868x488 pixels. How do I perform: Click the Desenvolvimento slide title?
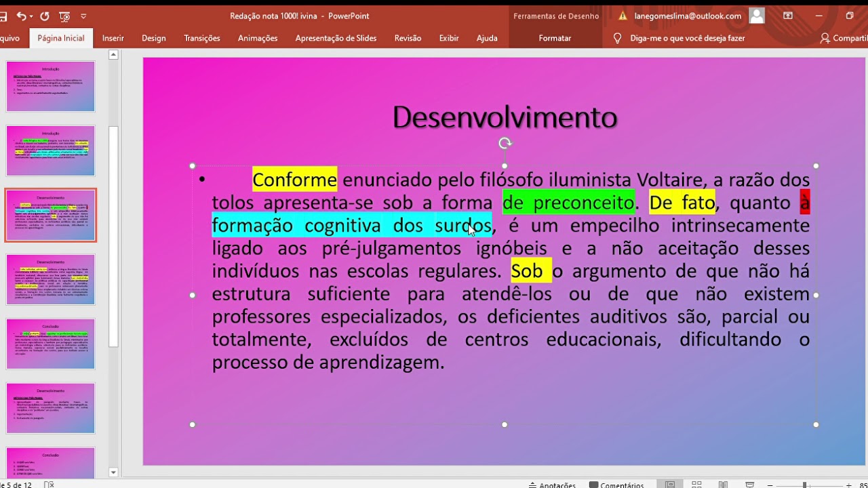505,117
